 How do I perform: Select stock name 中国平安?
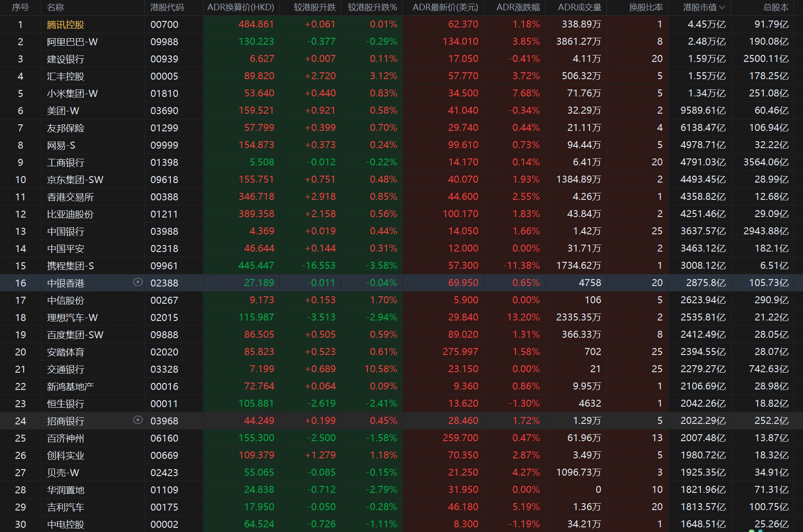point(66,249)
